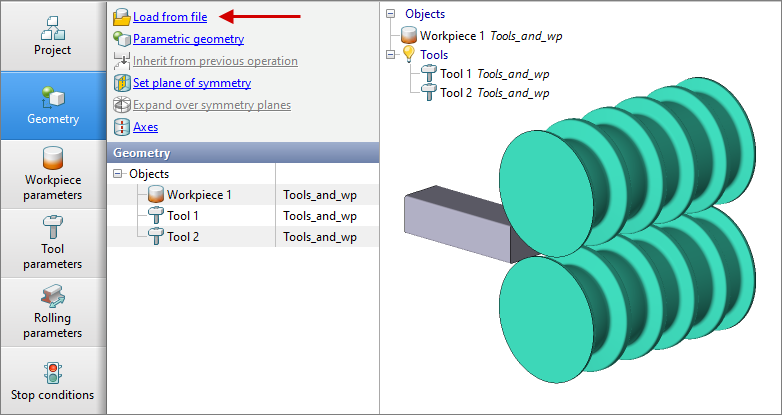Collapse the Objects node in Geometry table
The image size is (782, 415).
click(x=119, y=174)
